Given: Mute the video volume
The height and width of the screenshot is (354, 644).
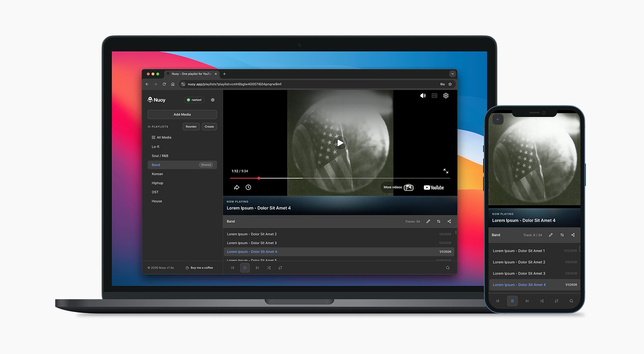Looking at the screenshot, I should pyautogui.click(x=423, y=95).
